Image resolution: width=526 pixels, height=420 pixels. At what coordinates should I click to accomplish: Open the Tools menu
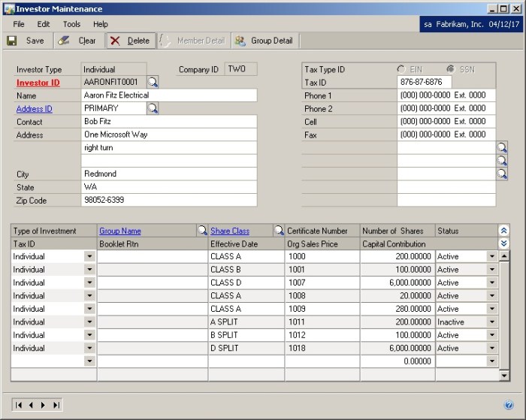(71, 24)
